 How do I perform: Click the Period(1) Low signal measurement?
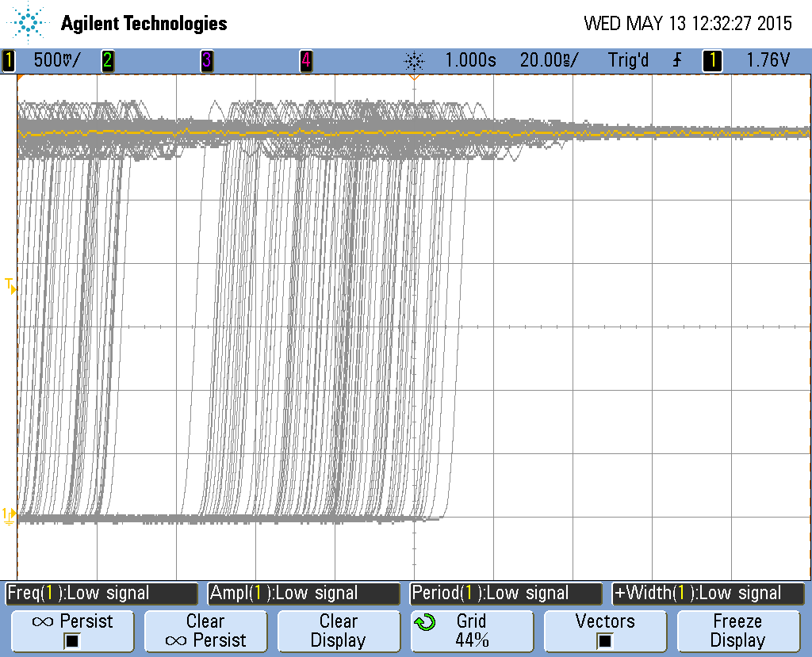pos(506,594)
